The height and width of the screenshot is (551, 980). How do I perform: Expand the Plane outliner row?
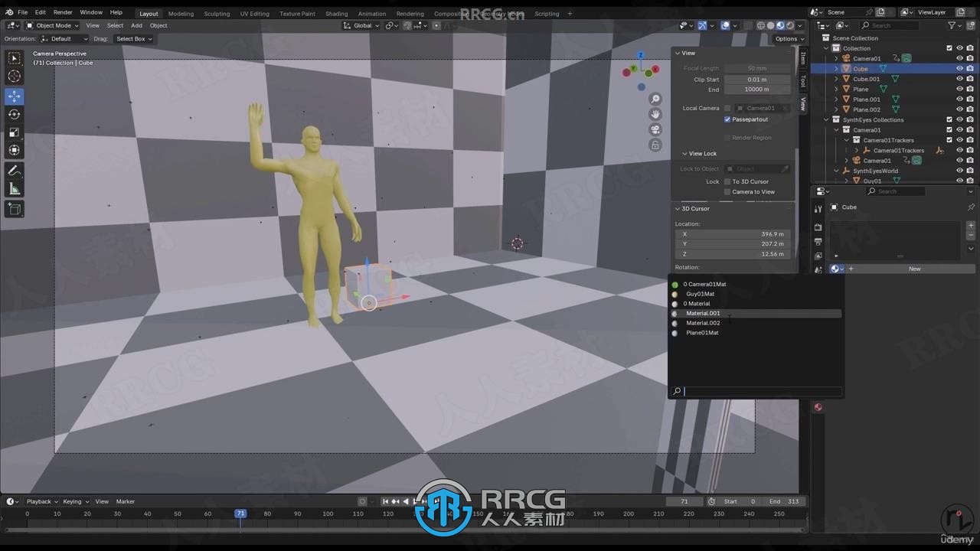click(x=836, y=89)
